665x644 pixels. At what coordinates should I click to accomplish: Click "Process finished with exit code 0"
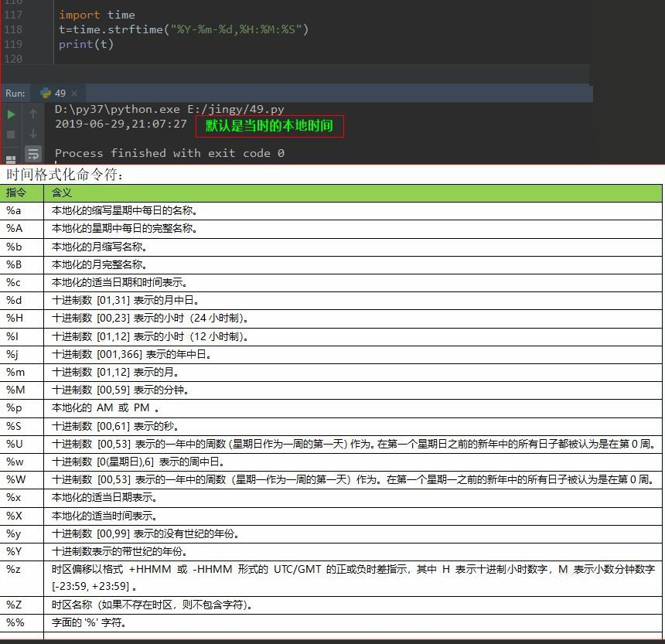pos(169,153)
